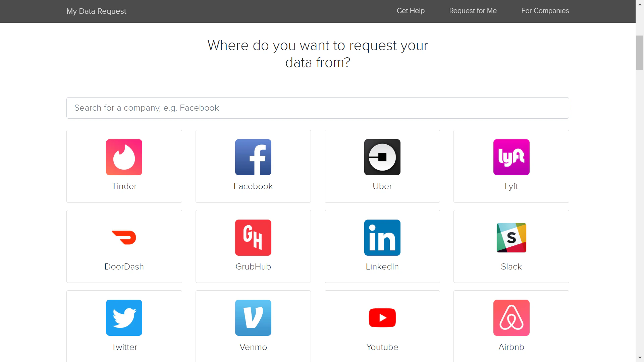Viewport: 644px width, 362px height.
Task: Click the Lyft logo icon
Action: point(511,157)
